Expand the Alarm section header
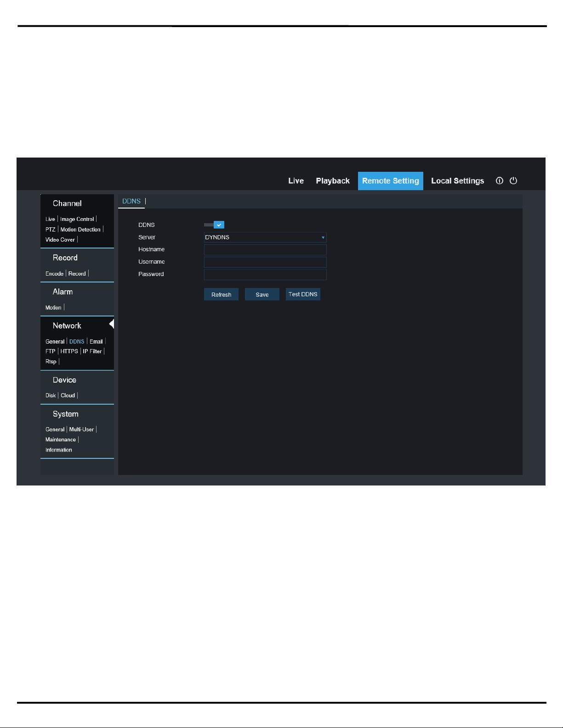The width and height of the screenshot is (563, 728). pyautogui.click(x=63, y=292)
